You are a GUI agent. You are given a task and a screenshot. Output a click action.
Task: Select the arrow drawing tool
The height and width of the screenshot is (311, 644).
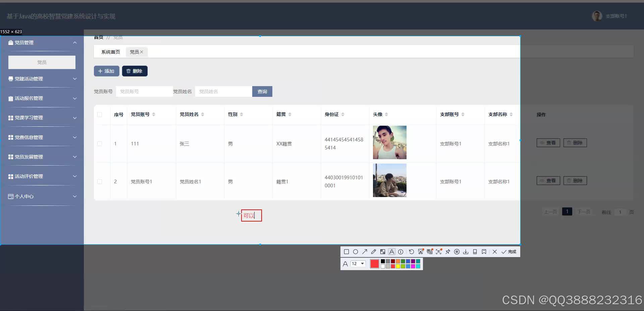click(x=365, y=252)
